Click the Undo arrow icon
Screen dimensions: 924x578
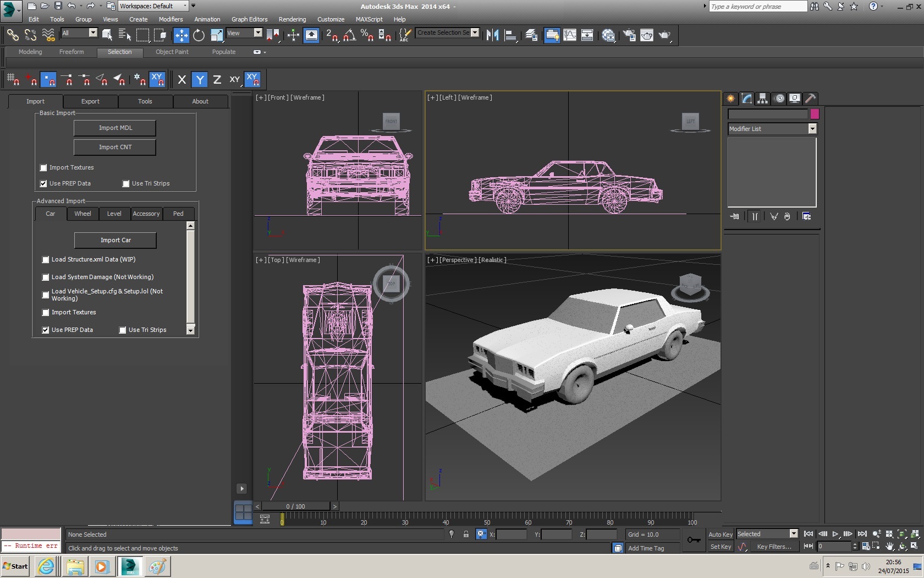coord(71,6)
